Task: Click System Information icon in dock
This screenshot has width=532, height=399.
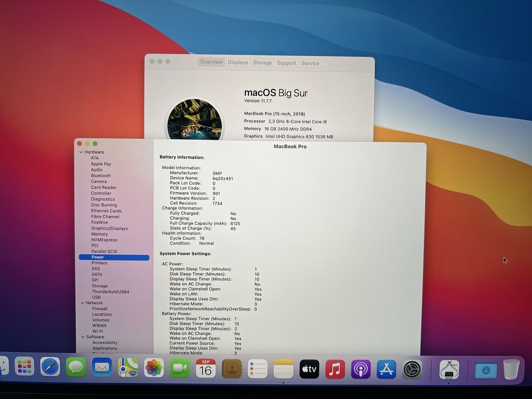Action: click(x=449, y=370)
